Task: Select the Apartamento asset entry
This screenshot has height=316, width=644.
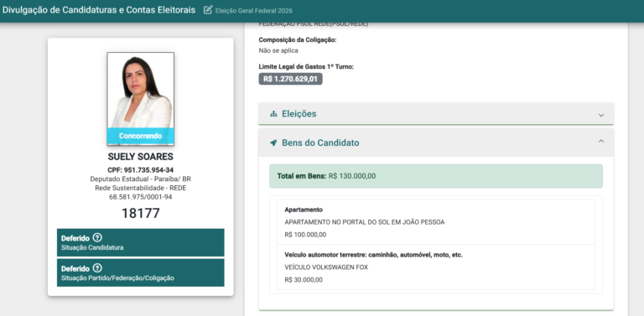Action: (436, 222)
